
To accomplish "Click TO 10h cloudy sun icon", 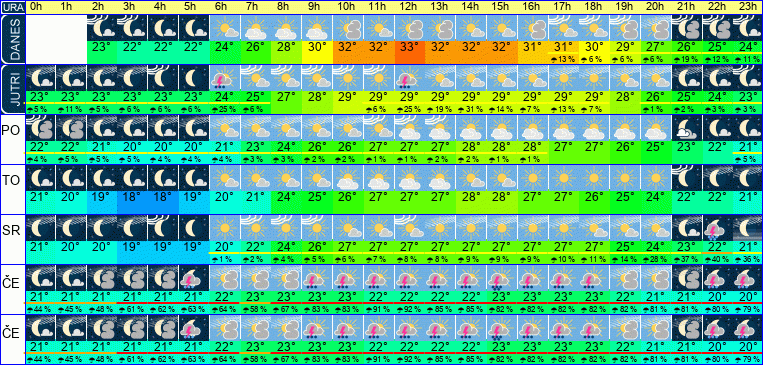I will (348, 178).
